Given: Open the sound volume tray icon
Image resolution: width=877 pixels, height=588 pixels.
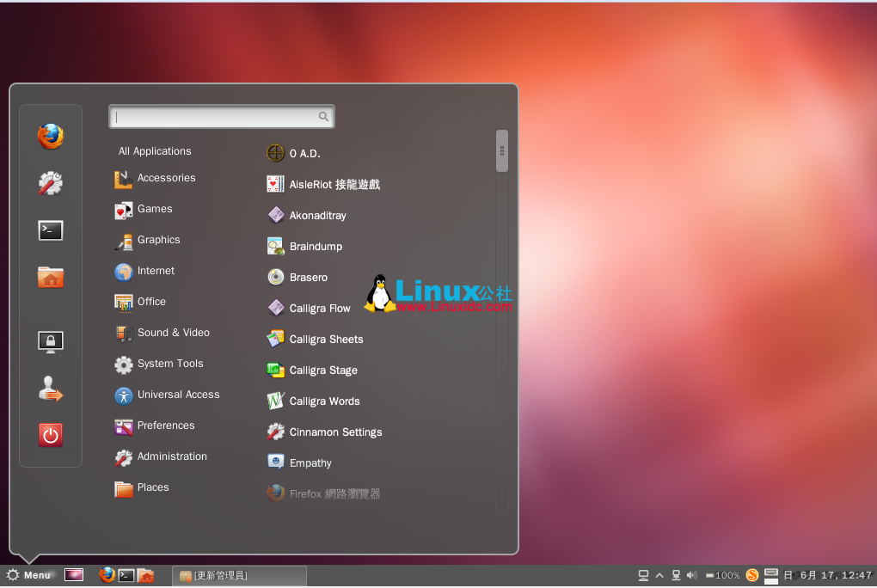Looking at the screenshot, I should point(692,575).
